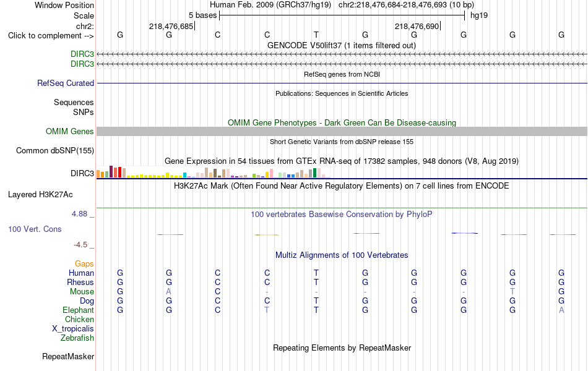
Task: Click the RefSeq Curated track label
Action: 65,83
